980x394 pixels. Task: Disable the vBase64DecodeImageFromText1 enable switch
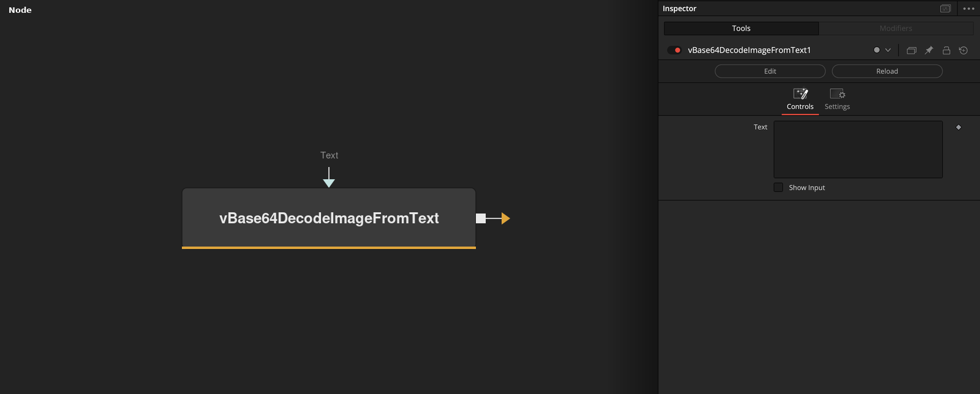coord(674,50)
